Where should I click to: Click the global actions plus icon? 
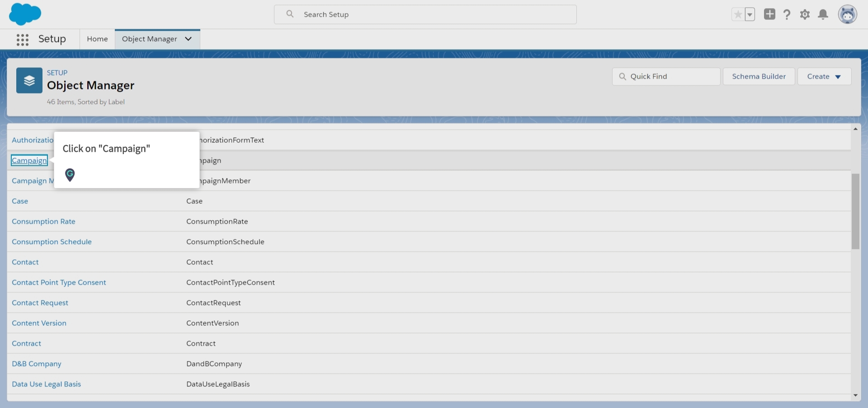coord(769,14)
